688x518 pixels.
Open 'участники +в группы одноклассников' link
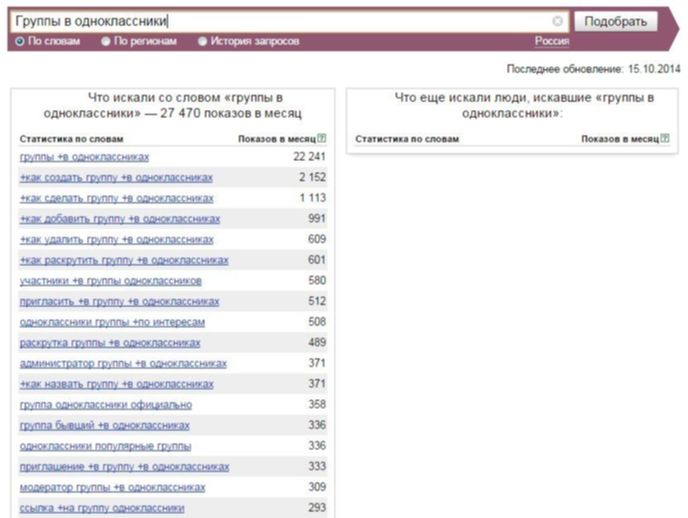111,281
